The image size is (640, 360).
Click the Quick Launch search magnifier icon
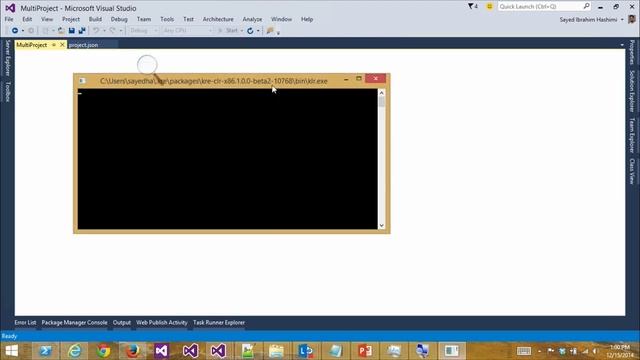pyautogui.click(x=586, y=6)
